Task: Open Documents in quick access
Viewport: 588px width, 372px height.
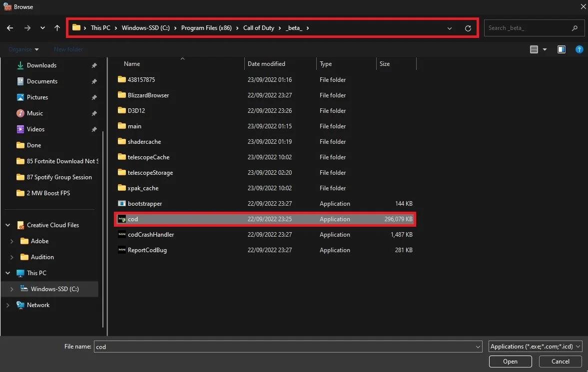Action: pyautogui.click(x=41, y=81)
